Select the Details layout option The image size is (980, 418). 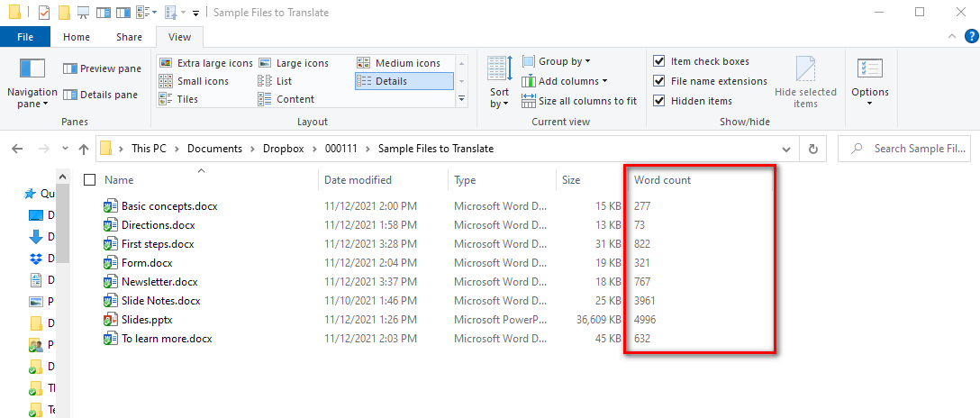(x=404, y=81)
